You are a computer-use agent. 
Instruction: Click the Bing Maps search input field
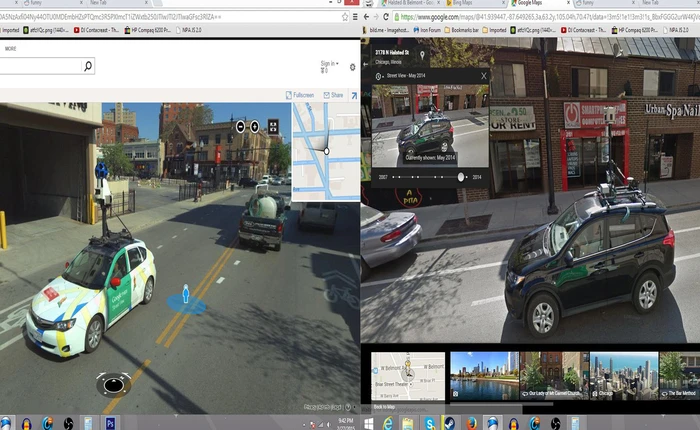[x=41, y=66]
